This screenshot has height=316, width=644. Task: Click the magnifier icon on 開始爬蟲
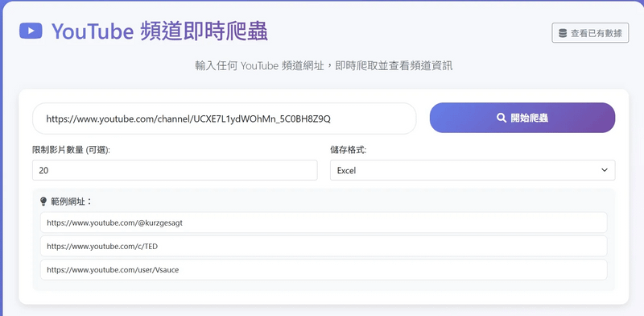(501, 118)
